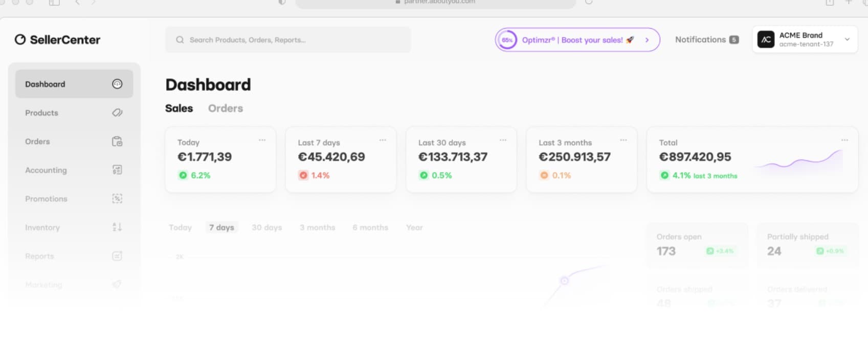Viewport: 868px width, 339px height.
Task: Expand the ACME Brand account dropdown
Action: (847, 39)
